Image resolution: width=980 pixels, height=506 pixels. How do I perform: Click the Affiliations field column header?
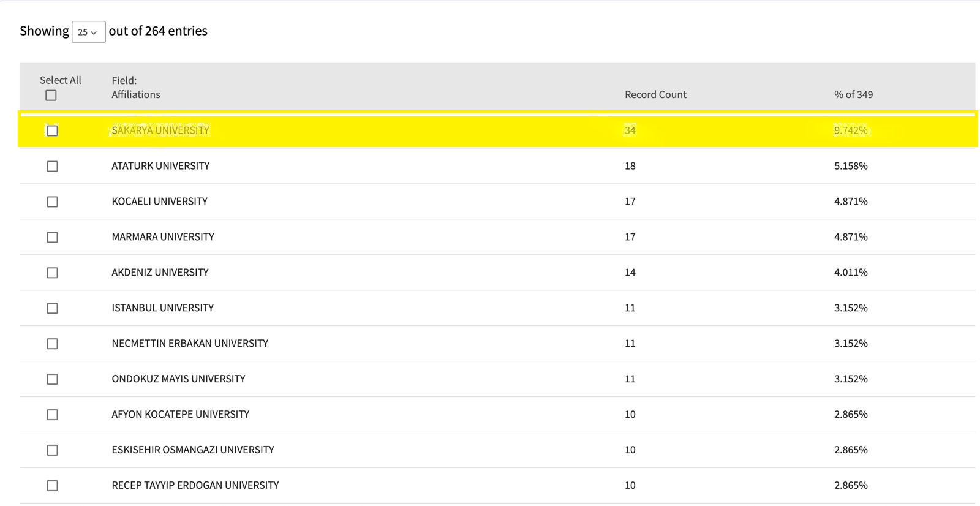tap(135, 94)
